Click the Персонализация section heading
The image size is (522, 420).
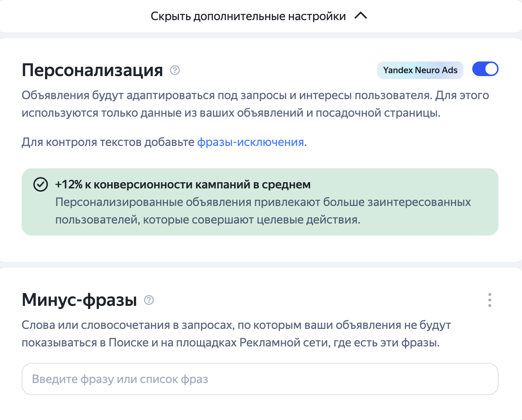point(92,70)
